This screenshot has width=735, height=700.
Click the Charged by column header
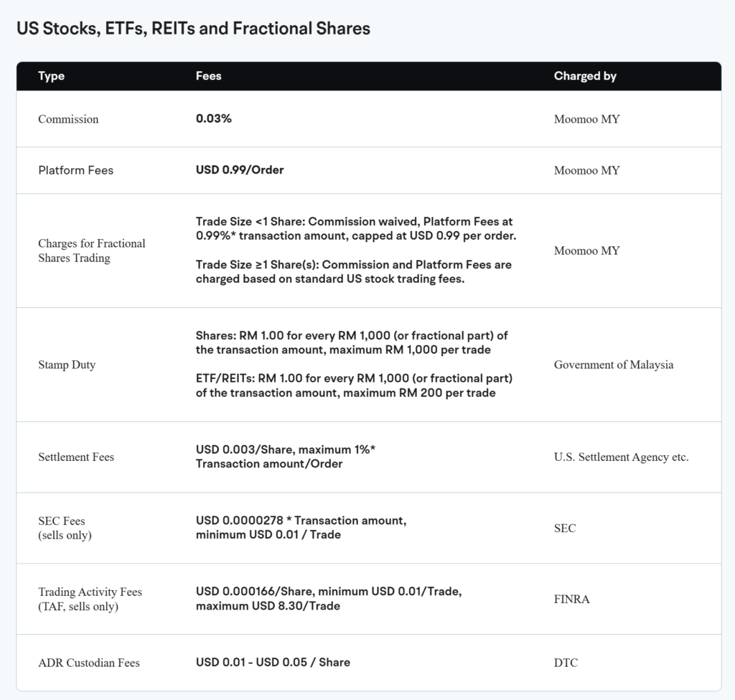(585, 76)
